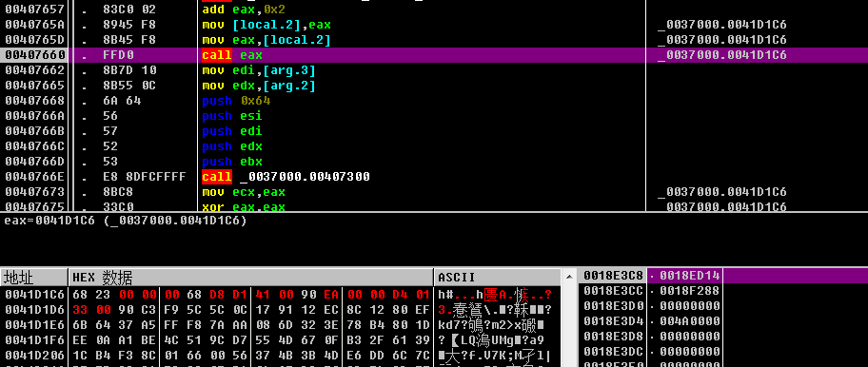868x367 pixels.
Task: Click stack value 0018ED14
Action: (690, 276)
